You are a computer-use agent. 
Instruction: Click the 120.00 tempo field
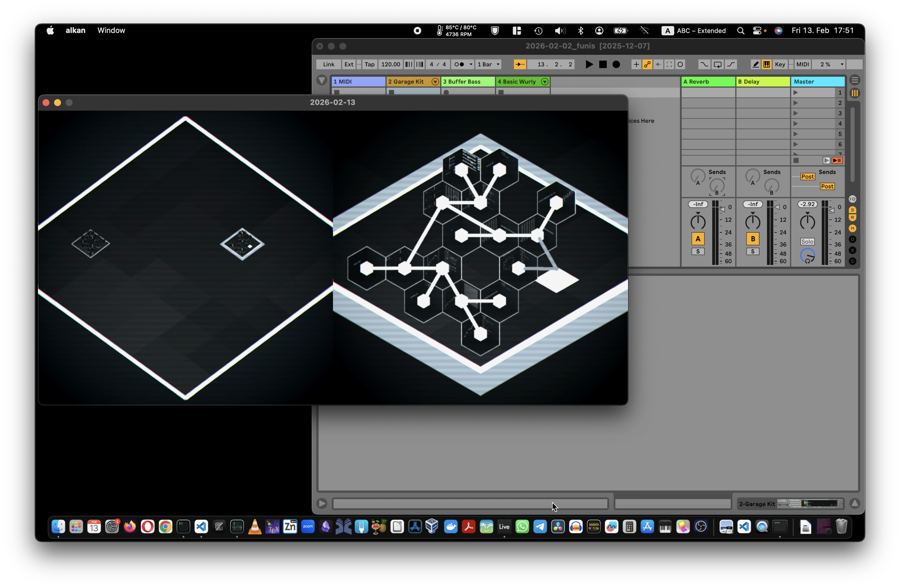pyautogui.click(x=390, y=65)
